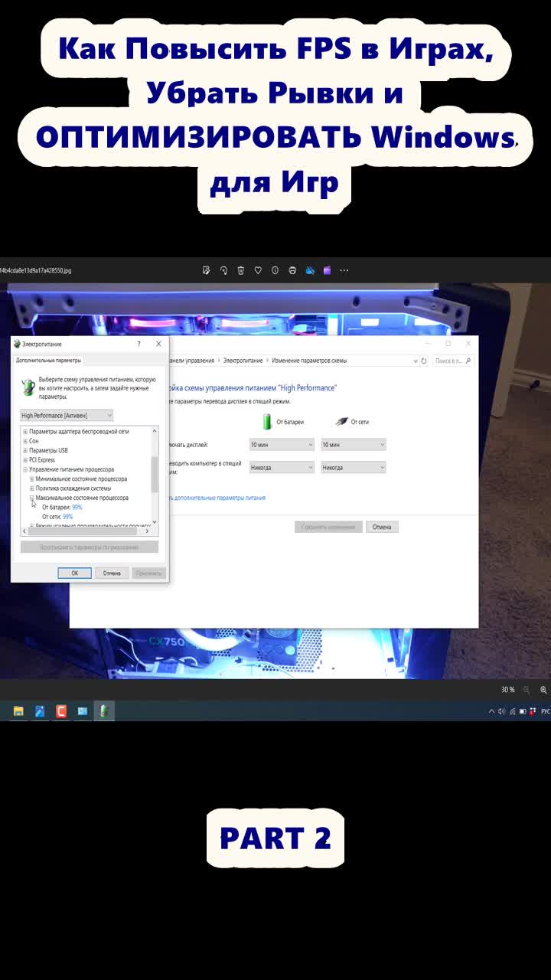Open the display-off 'От сети' 10 мин dropdown
Viewport: 551px width, 980px height.
tap(354, 445)
